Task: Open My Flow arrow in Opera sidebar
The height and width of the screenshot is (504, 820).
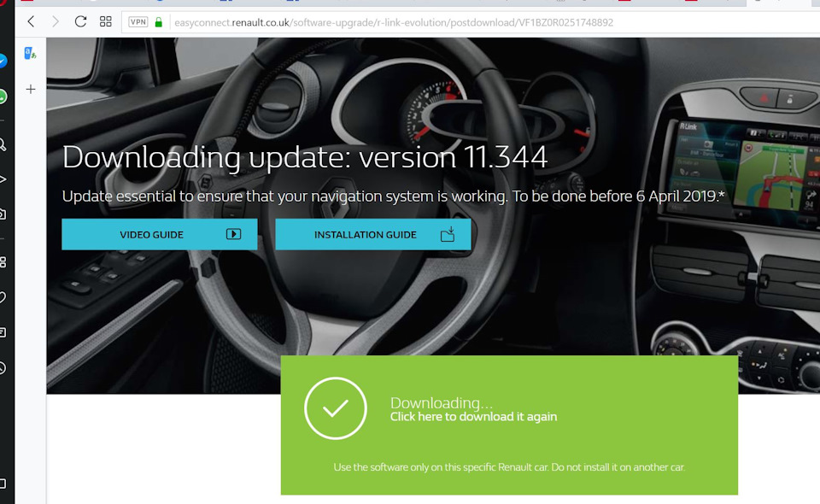Action: 3,179
